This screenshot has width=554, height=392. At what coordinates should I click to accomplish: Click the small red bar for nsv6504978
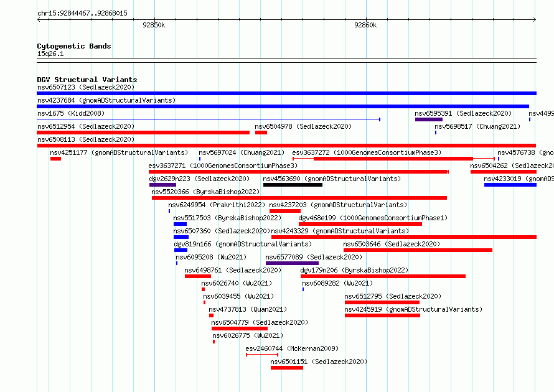coord(261,133)
